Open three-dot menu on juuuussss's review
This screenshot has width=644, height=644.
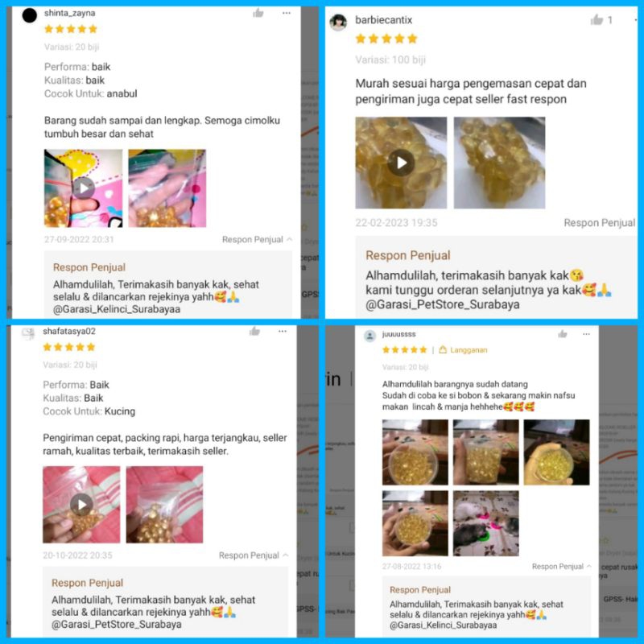click(x=586, y=334)
